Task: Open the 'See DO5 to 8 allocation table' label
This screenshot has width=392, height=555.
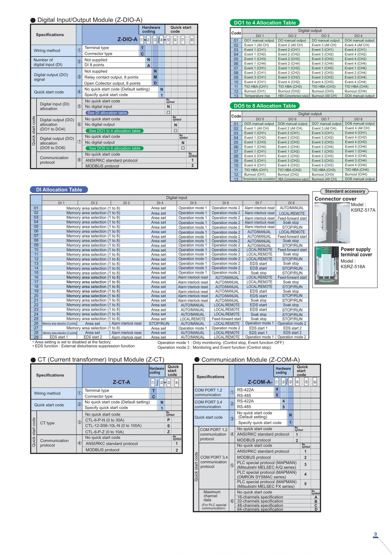Action: tap(114, 148)
